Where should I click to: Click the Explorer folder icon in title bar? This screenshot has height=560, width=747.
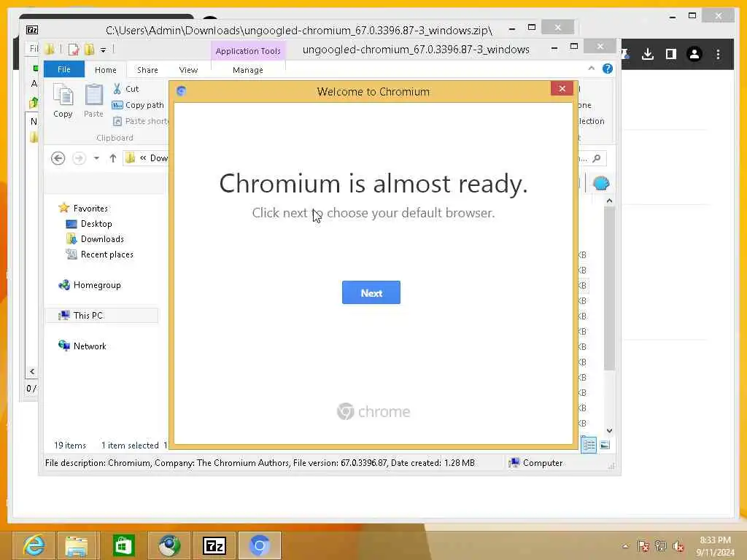point(49,49)
